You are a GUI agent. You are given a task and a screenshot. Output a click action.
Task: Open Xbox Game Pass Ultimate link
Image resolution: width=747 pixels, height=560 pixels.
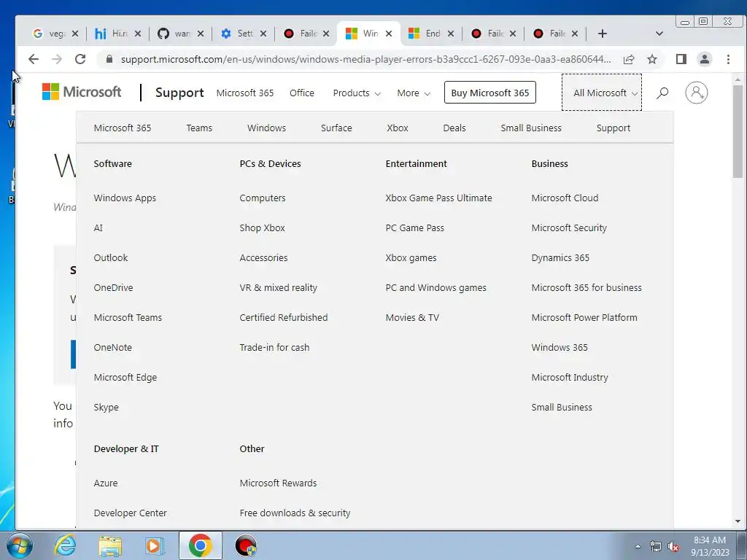[438, 198]
